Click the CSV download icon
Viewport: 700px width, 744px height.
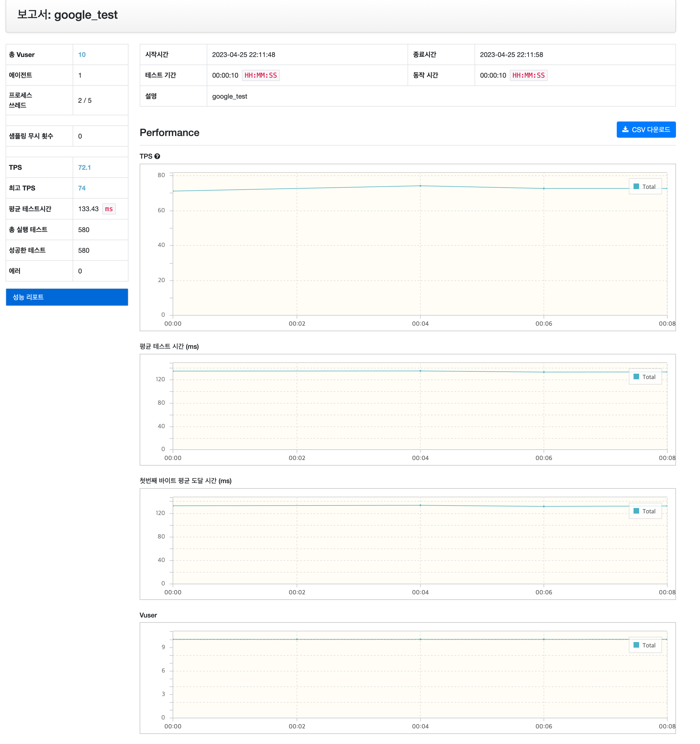click(x=625, y=130)
